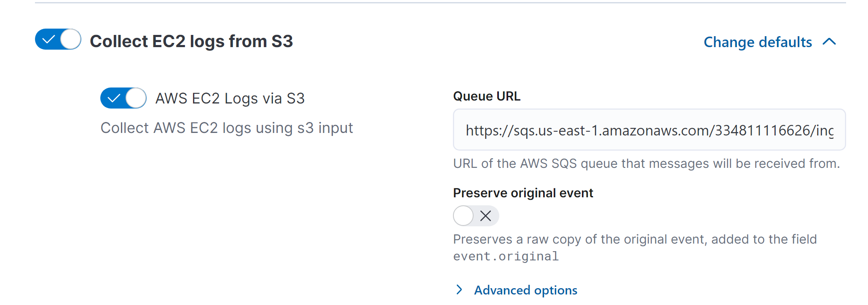Screen dimensions: 868x305
Task: Turn off the Collect EC2 logs from S3 switch
Action: pos(58,40)
